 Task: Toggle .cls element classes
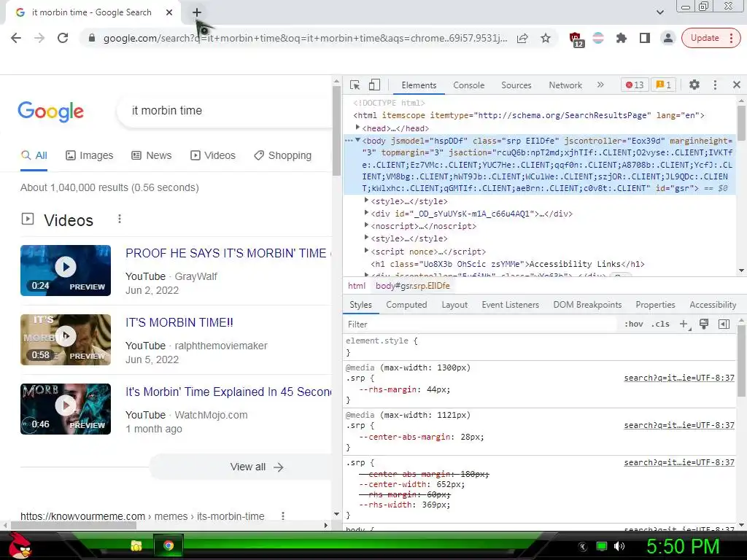tap(660, 324)
